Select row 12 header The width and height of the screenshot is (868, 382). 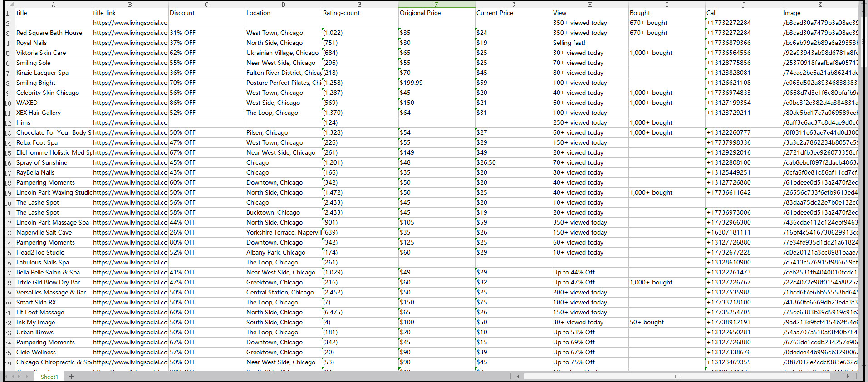pyautogui.click(x=9, y=123)
